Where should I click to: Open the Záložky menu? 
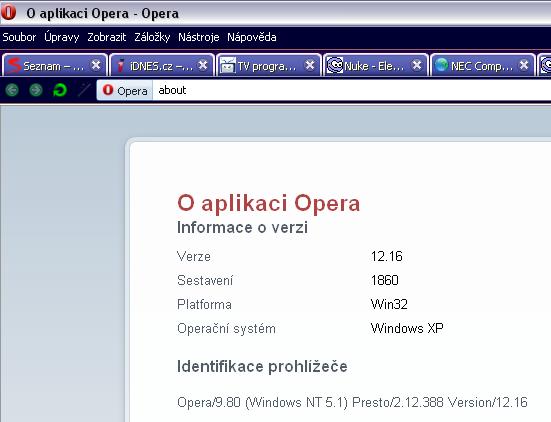pos(152,37)
